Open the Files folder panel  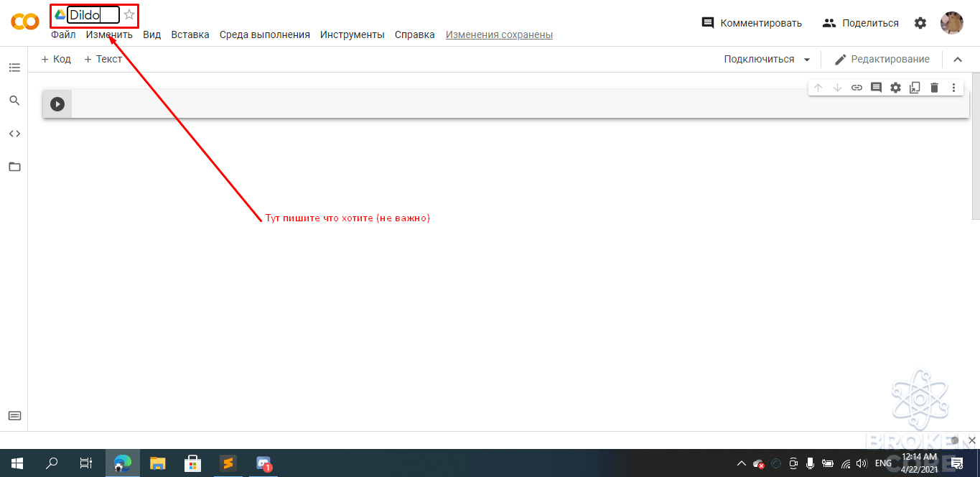(x=14, y=167)
